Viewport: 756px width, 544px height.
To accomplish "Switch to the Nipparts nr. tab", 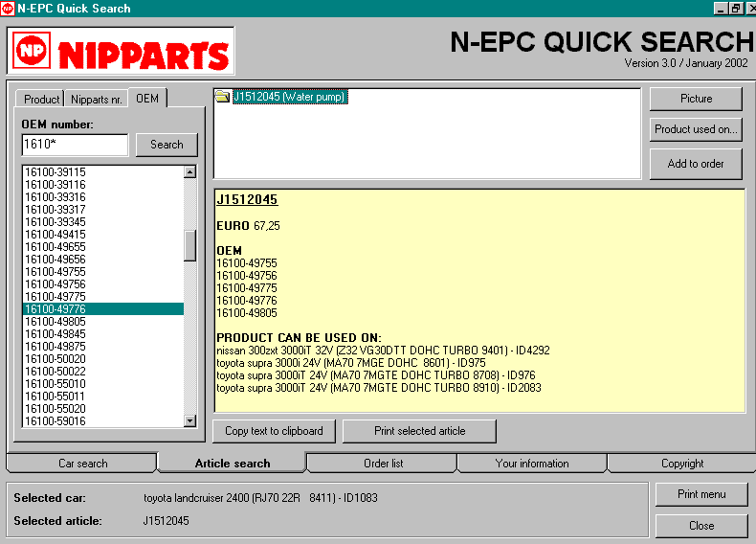I will point(96,100).
